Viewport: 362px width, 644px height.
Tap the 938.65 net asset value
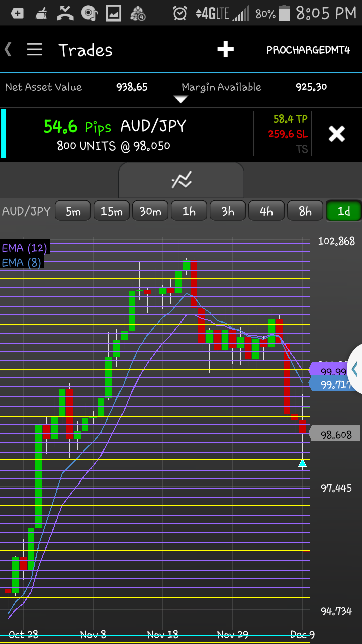[x=132, y=87]
